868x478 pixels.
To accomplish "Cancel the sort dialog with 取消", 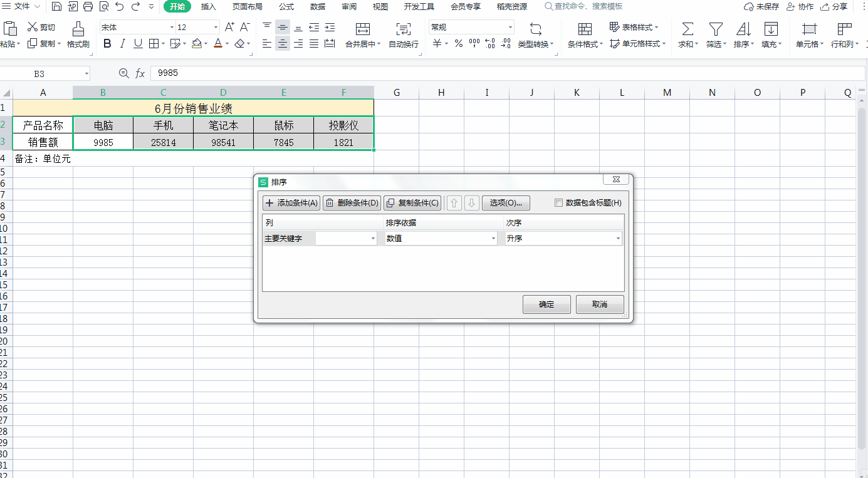I will (x=600, y=304).
